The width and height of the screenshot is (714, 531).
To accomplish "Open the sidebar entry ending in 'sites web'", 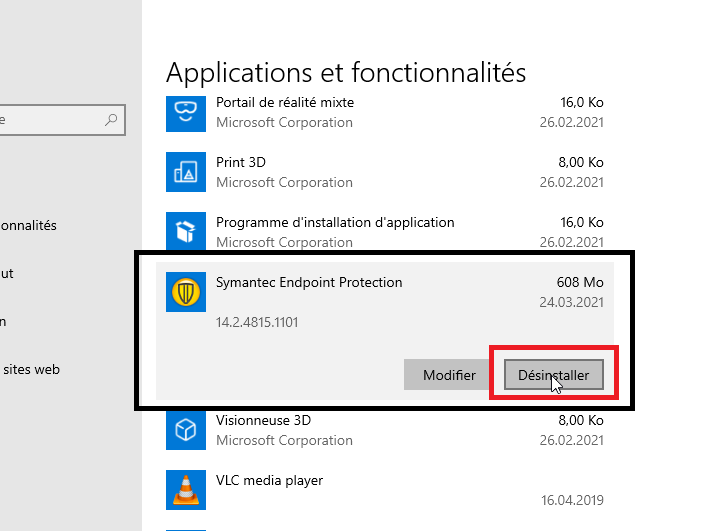I will click(30, 369).
